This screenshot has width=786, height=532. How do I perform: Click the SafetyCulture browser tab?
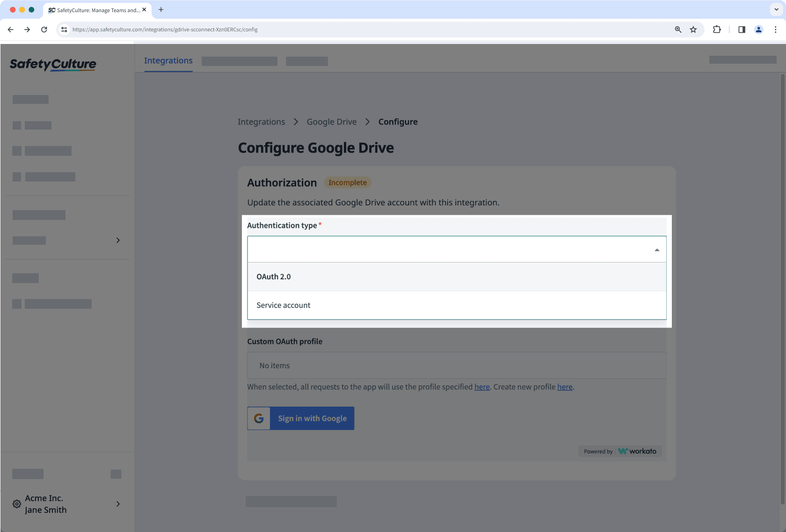(94, 9)
